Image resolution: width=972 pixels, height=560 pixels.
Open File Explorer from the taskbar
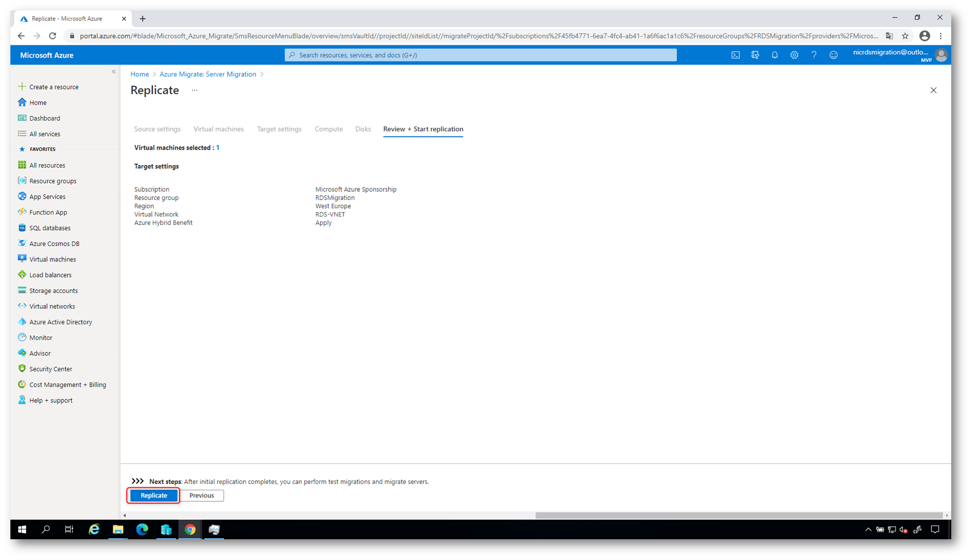pyautogui.click(x=118, y=529)
